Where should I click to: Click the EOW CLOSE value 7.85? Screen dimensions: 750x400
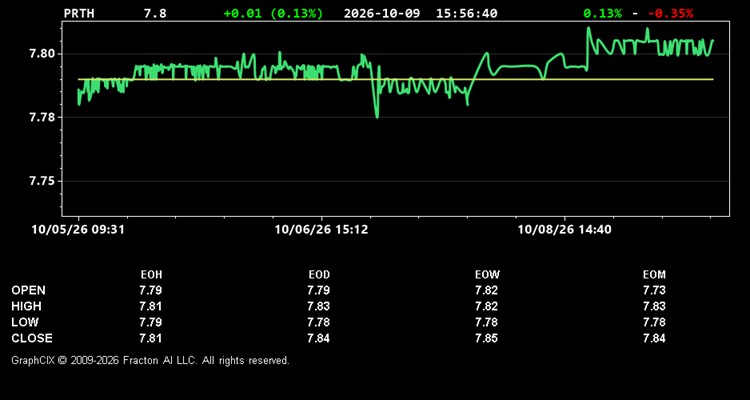[x=486, y=338]
